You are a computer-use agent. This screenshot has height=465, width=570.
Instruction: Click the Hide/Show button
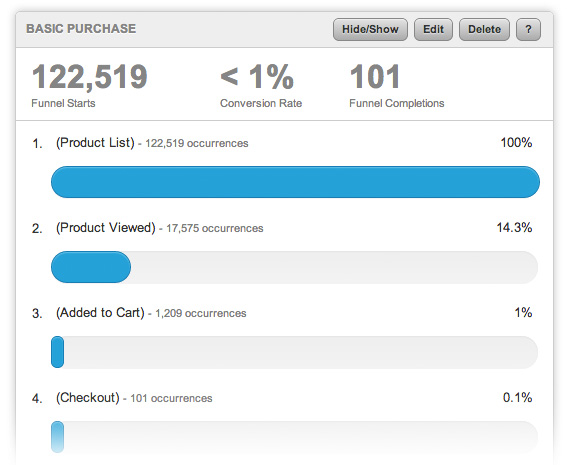point(370,29)
